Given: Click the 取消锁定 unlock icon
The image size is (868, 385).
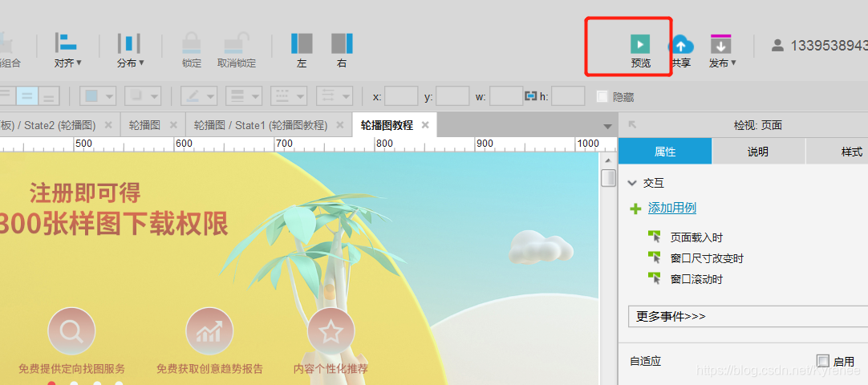Looking at the screenshot, I should click(237, 43).
